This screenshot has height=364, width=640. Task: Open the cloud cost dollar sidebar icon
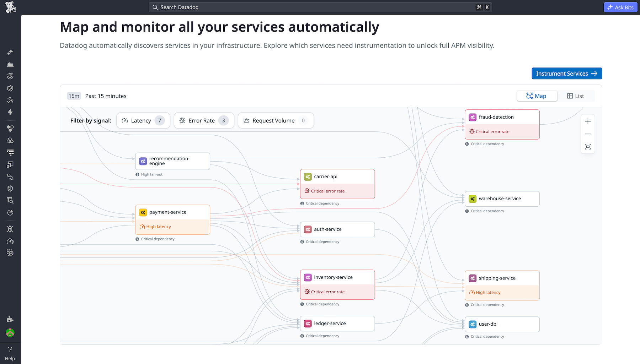point(10,141)
